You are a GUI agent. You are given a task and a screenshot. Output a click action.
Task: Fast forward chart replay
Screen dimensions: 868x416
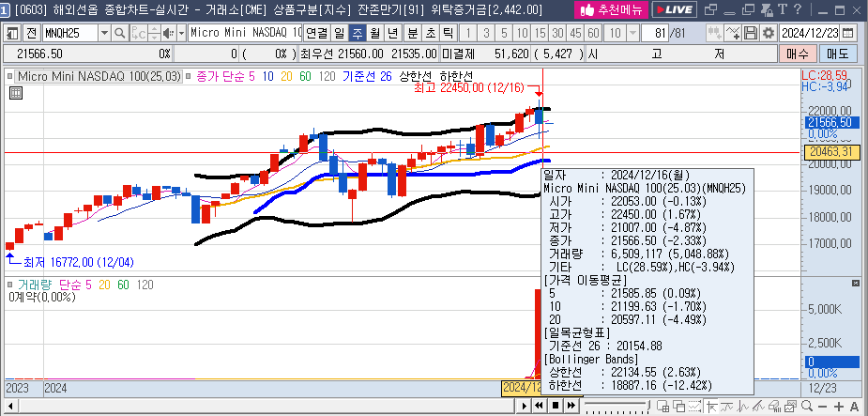coord(571,406)
